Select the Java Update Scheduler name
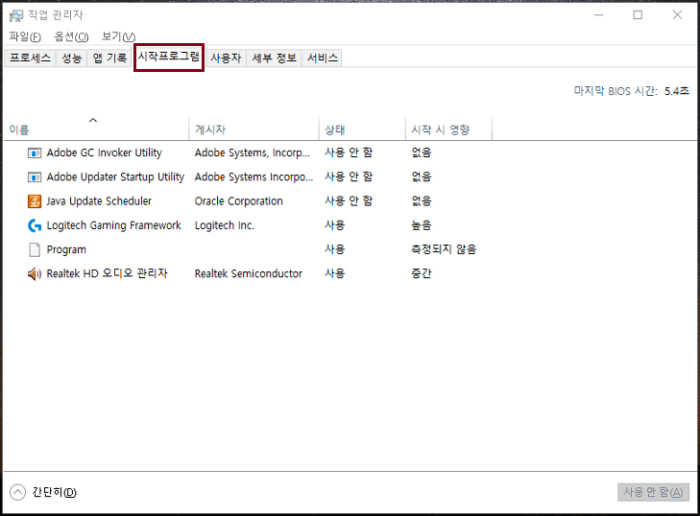The image size is (700, 516). 99,201
